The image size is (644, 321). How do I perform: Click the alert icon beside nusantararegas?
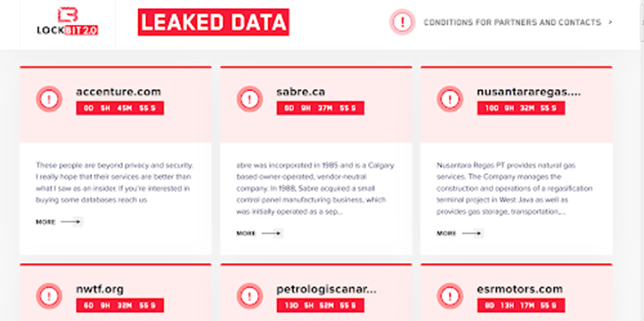click(x=450, y=99)
